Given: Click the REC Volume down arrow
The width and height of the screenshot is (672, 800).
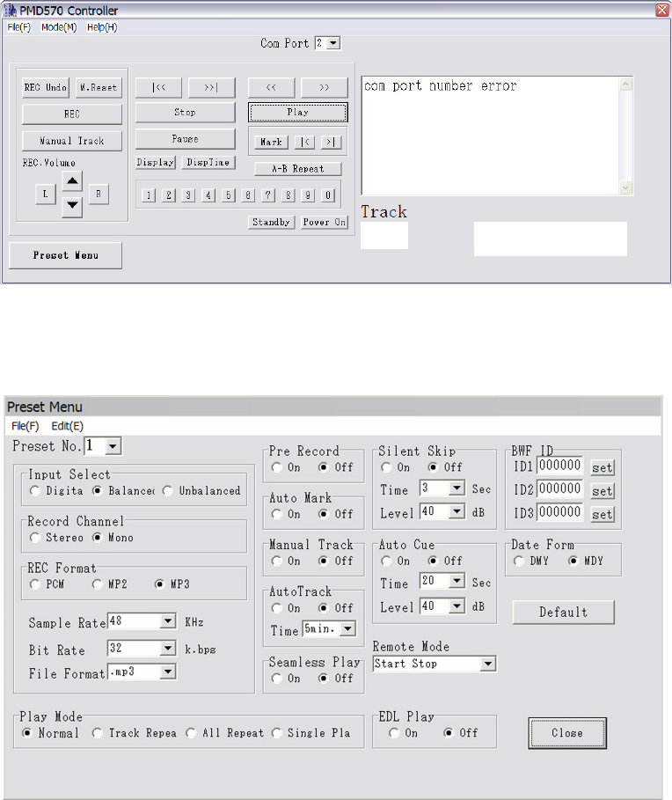Looking at the screenshot, I should [x=72, y=205].
